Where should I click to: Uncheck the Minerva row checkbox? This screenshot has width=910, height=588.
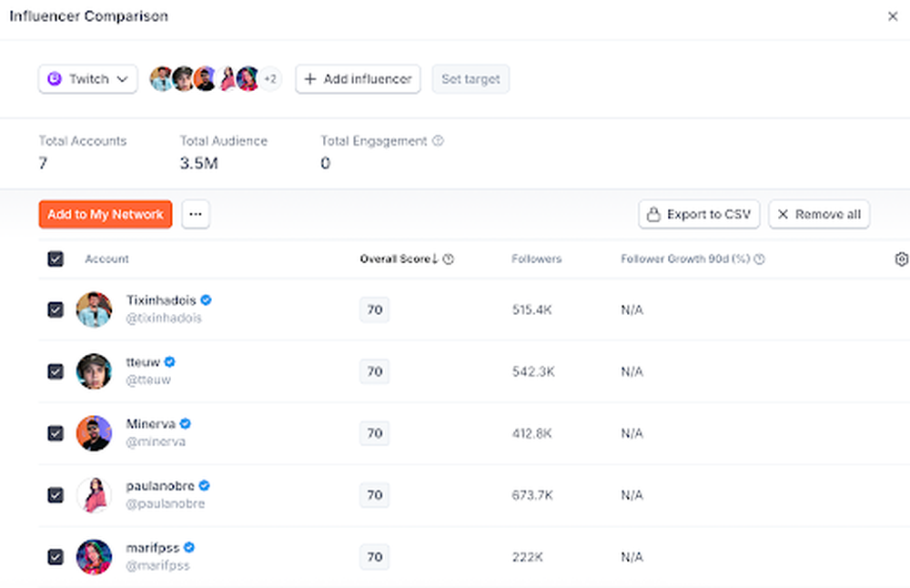[x=56, y=433]
